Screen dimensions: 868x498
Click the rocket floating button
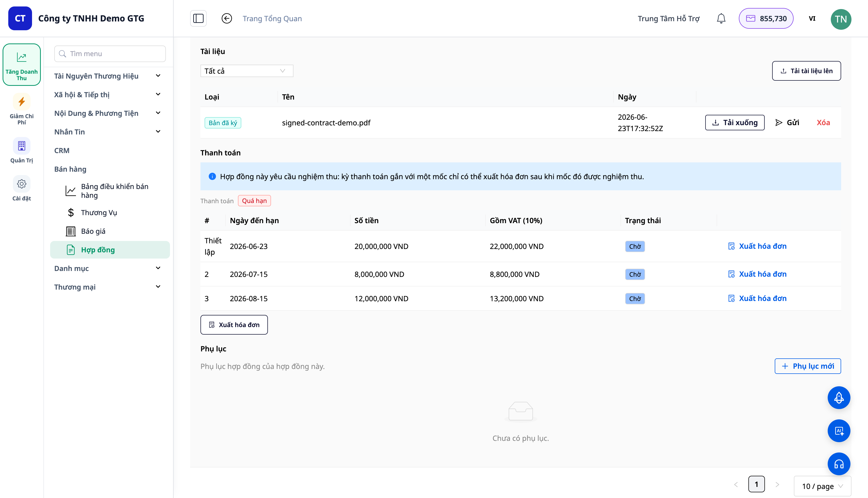pos(839,397)
